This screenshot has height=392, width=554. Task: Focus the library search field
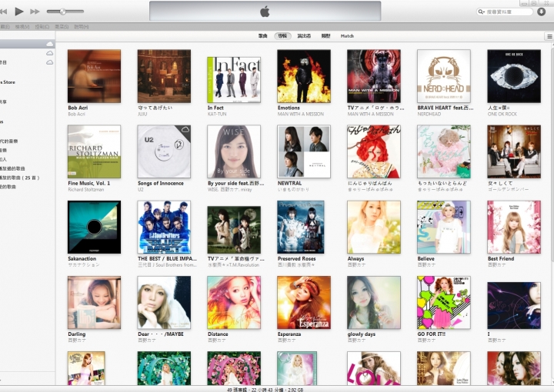point(505,12)
